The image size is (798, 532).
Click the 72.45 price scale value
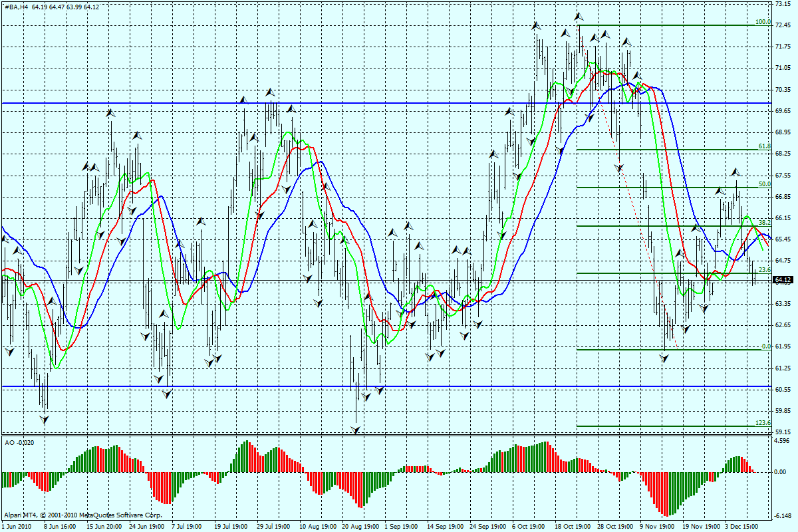783,25
